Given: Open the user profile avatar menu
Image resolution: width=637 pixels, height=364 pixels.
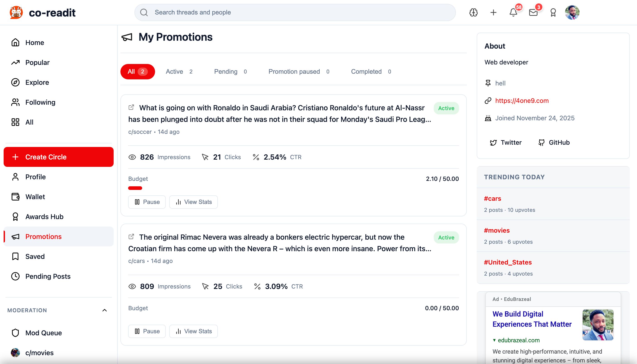Looking at the screenshot, I should pyautogui.click(x=572, y=12).
